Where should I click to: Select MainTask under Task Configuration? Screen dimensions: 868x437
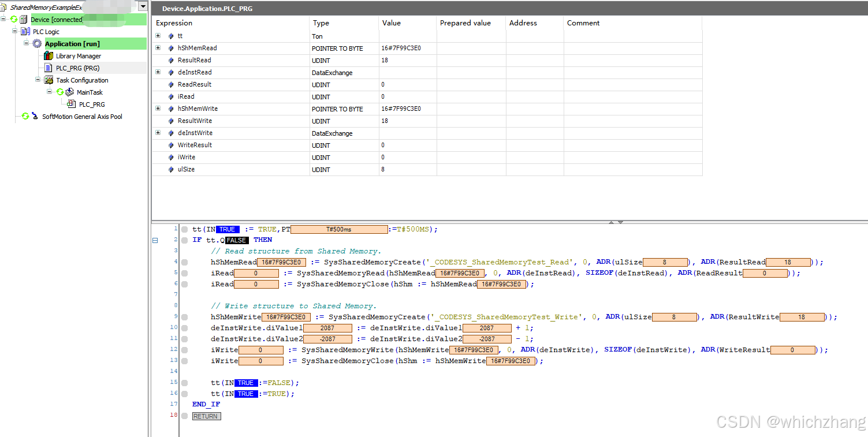[x=90, y=92]
